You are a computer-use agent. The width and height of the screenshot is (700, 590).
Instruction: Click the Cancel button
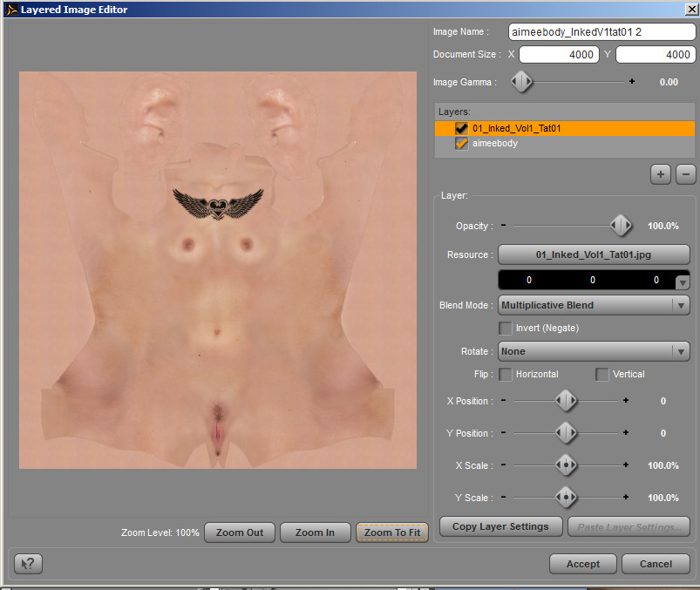[656, 564]
